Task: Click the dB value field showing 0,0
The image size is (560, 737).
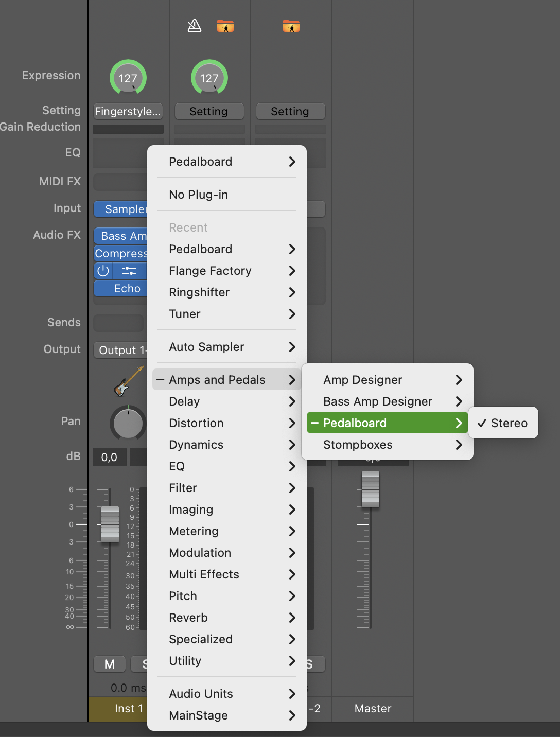Action: (x=109, y=457)
